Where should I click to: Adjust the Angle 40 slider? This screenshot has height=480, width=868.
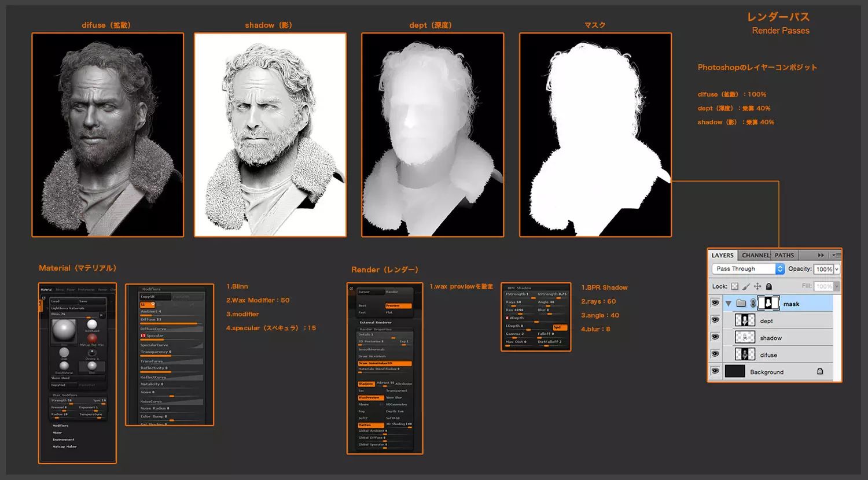[553, 303]
